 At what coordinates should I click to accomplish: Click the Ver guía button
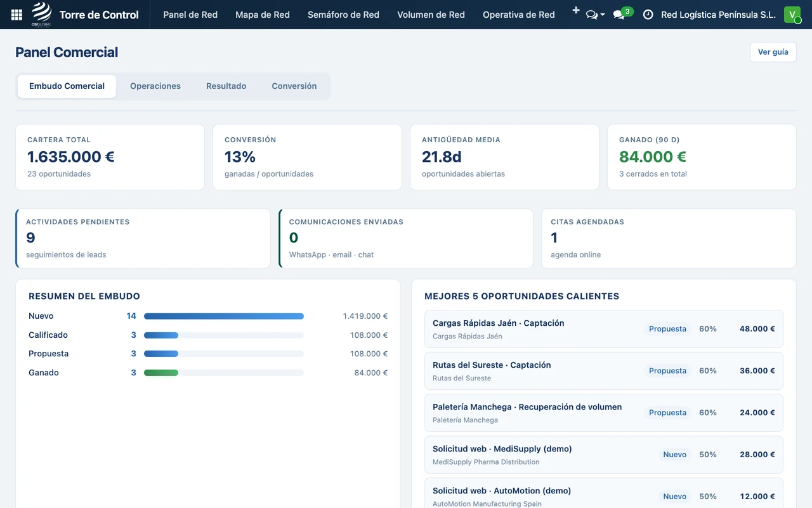[773, 52]
